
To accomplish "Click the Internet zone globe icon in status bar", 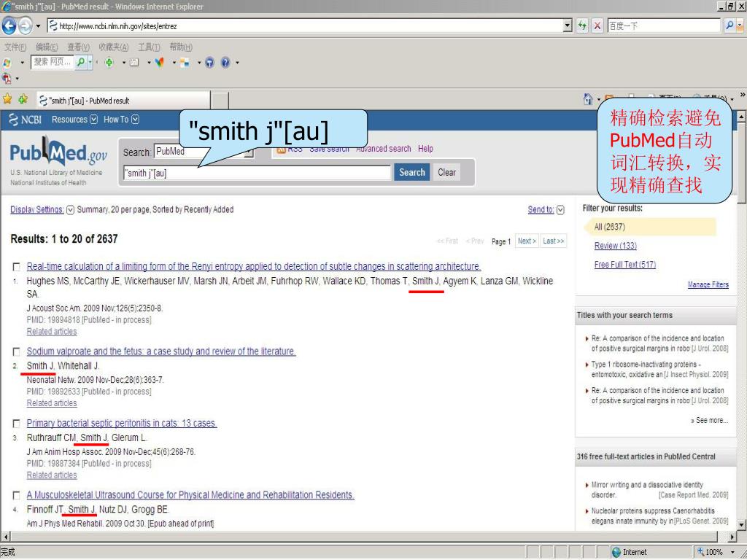I will tap(616, 552).
